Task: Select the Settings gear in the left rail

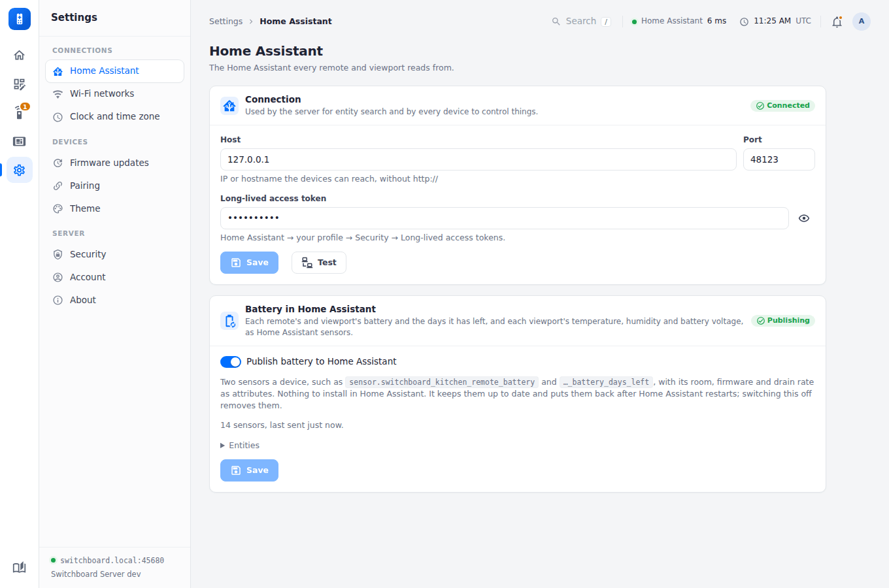Action: coord(20,170)
